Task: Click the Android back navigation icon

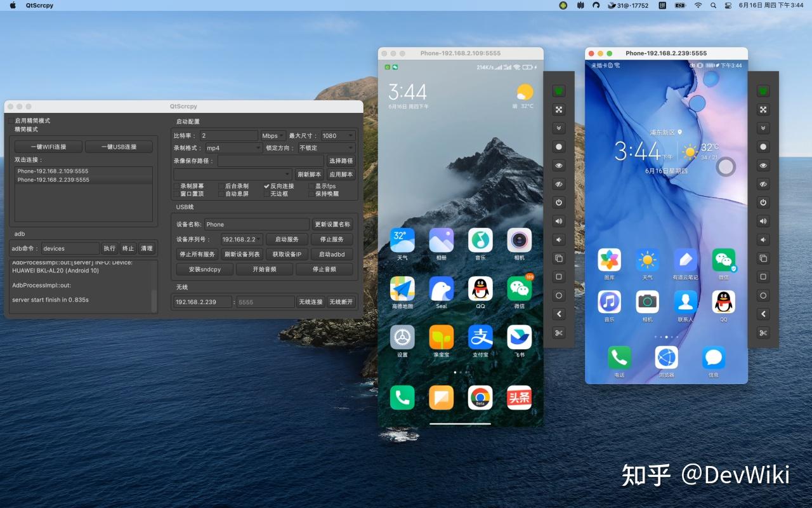Action: [559, 314]
